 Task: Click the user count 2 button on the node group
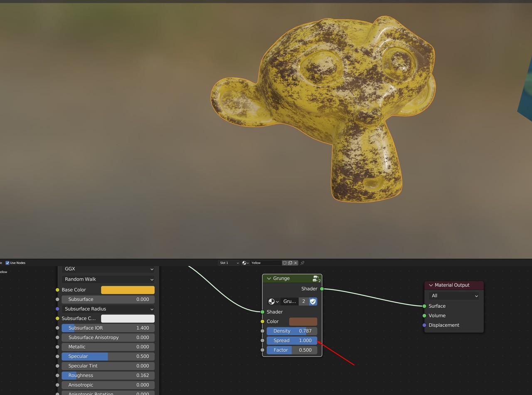click(303, 301)
